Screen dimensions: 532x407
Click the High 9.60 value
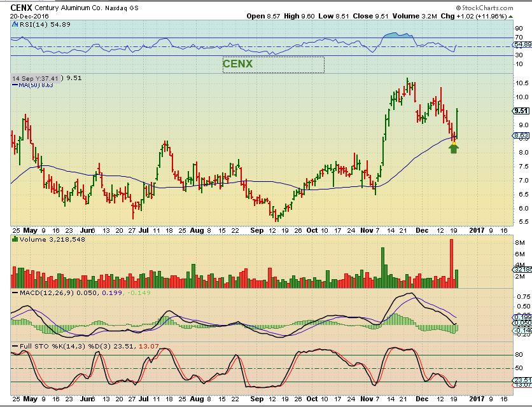(299, 16)
